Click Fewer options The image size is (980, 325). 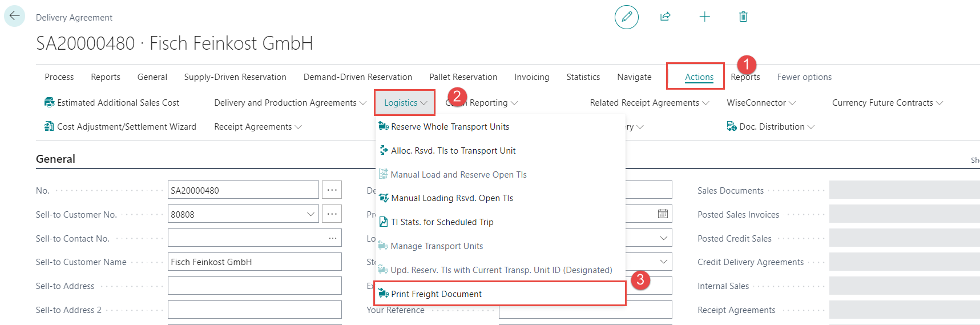click(x=804, y=77)
